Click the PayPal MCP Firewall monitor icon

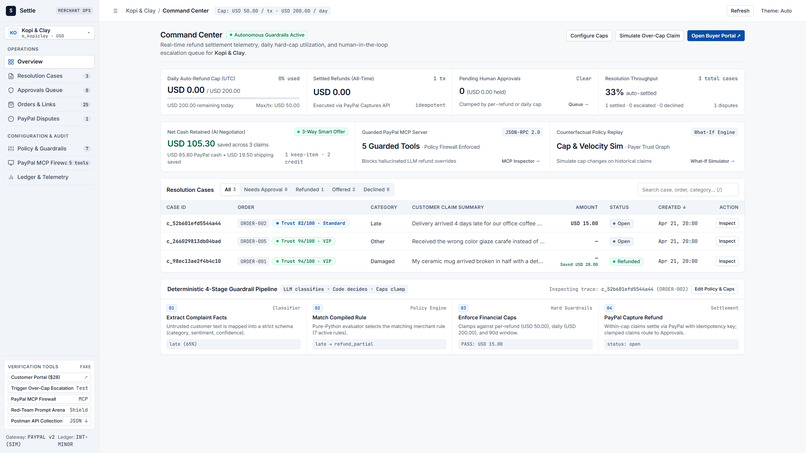click(x=11, y=163)
